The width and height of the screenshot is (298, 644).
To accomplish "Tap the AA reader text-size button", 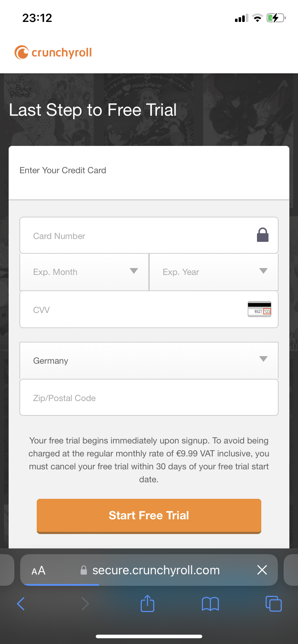I will (39, 570).
